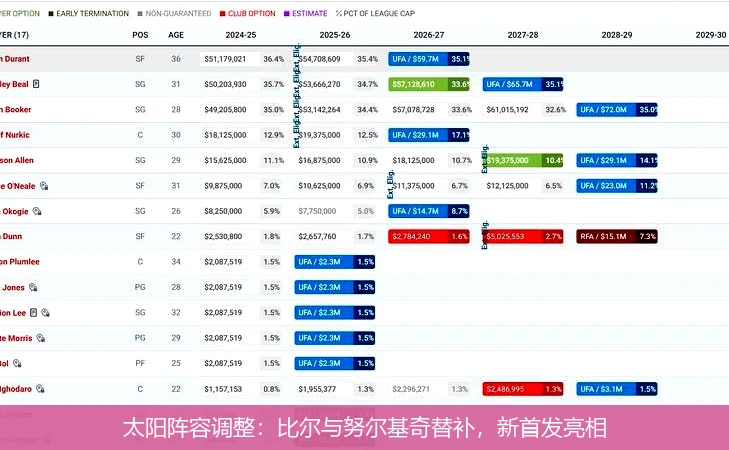Click Allen's $16,875,000 salary cell
Image resolution: width=729 pixels, height=450 pixels.
click(x=319, y=160)
